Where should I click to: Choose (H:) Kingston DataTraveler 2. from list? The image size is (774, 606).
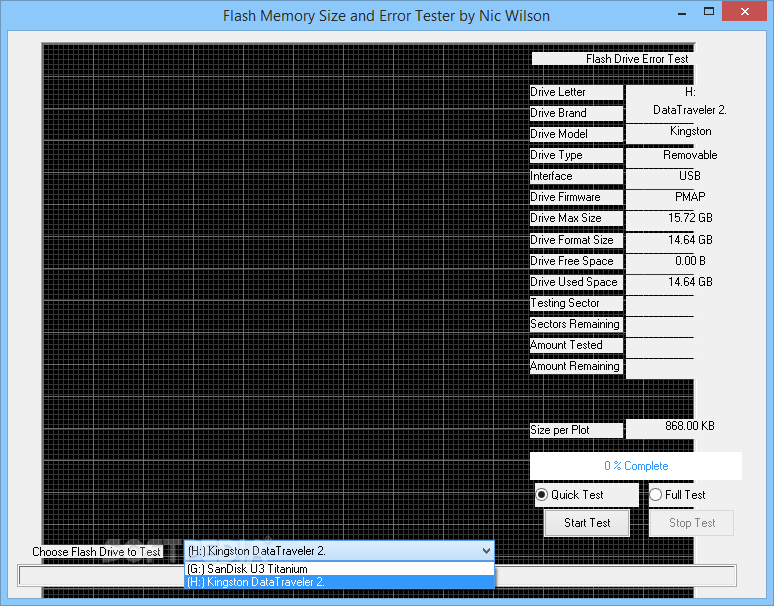(x=340, y=582)
